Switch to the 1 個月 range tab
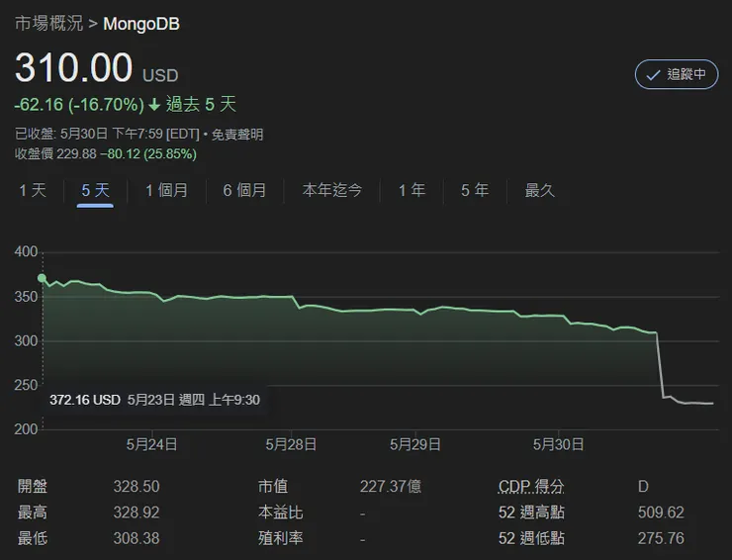The width and height of the screenshot is (732, 560). [x=166, y=190]
